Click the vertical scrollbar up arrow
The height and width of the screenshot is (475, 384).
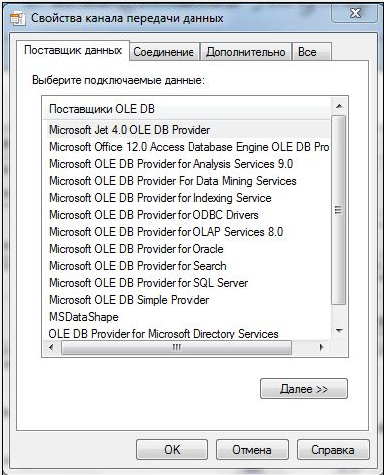coord(339,106)
